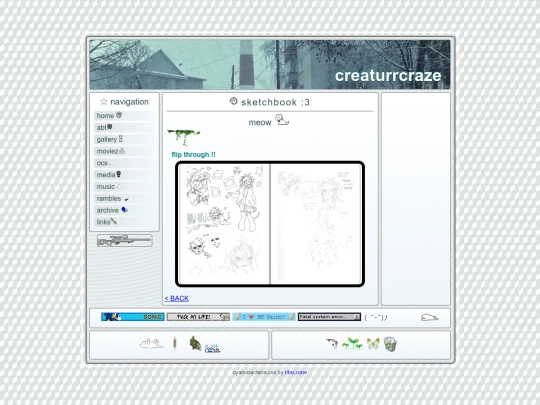Click the green turtle icon
The width and height of the screenshot is (540, 405).
click(x=195, y=343)
